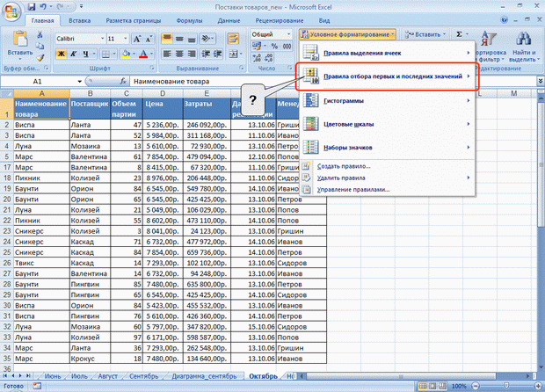Center text horizontally
545x392 pixels.
[x=179, y=54]
